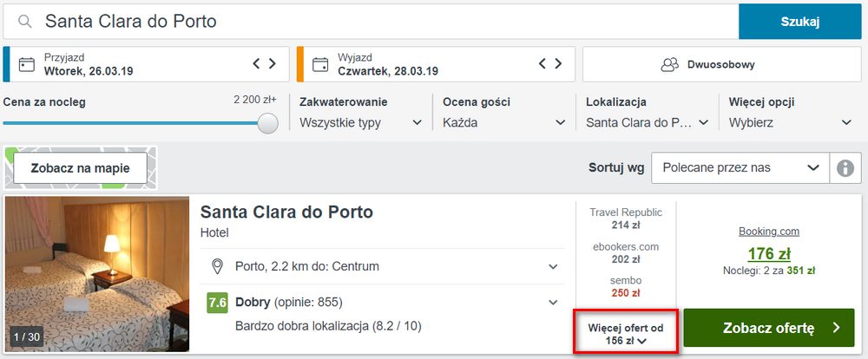Viewport: 868px width, 359px height.
Task: Go to previous check-out date arrow
Action: point(544,63)
